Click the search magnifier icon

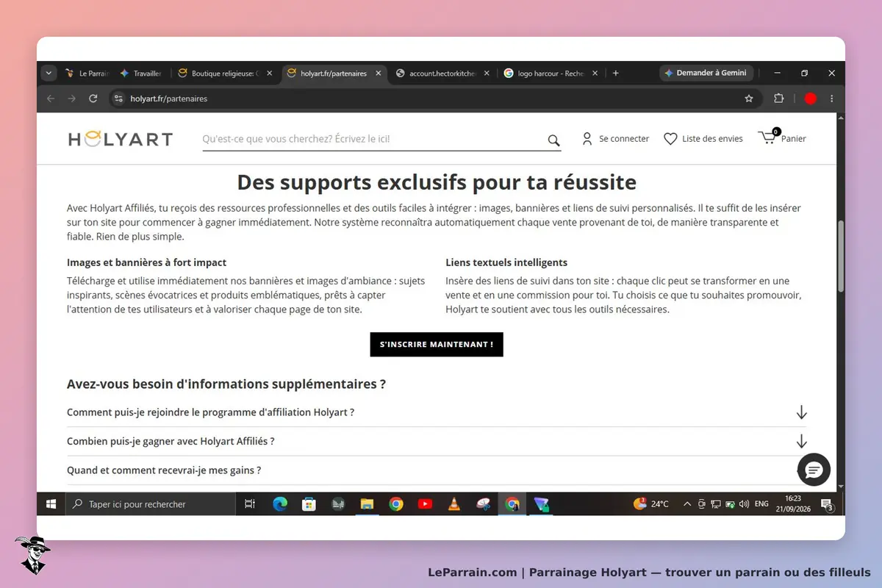[x=553, y=140]
